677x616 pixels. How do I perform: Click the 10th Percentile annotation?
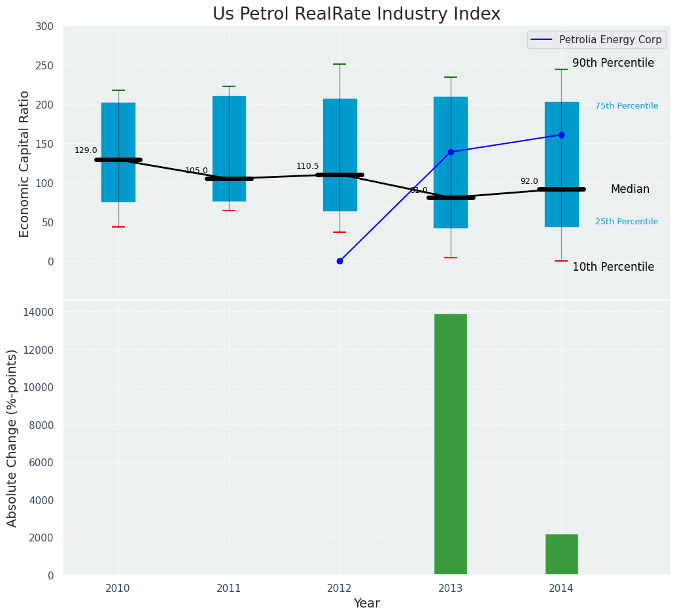(x=613, y=267)
